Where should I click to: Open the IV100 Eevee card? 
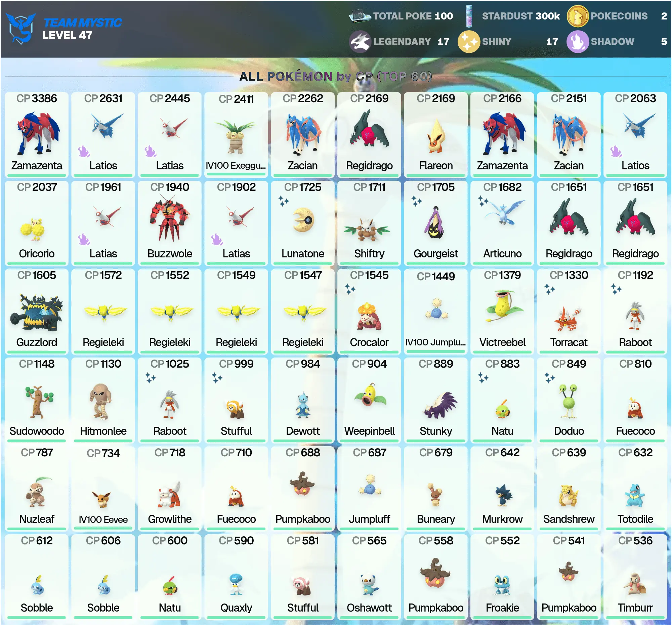point(103,489)
